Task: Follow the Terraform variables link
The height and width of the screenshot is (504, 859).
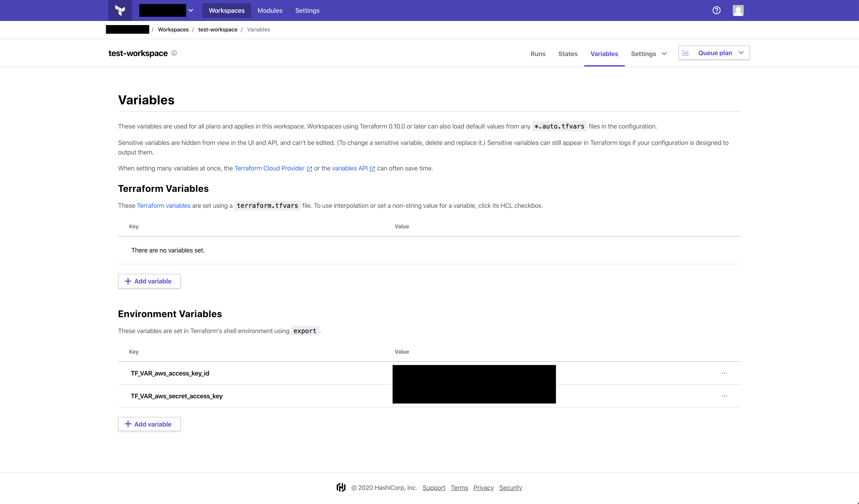Action: (x=164, y=206)
